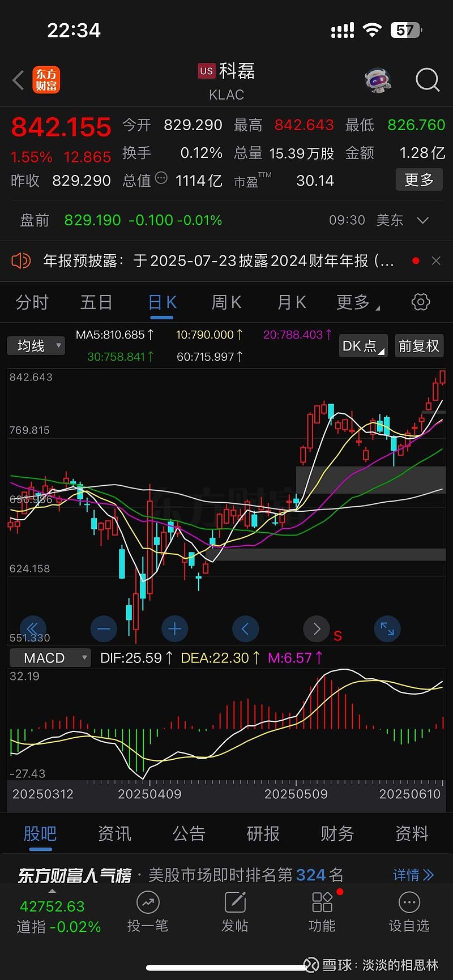The width and height of the screenshot is (453, 980).
Task: Tap the Wi-Fi status icon
Action: point(372,30)
